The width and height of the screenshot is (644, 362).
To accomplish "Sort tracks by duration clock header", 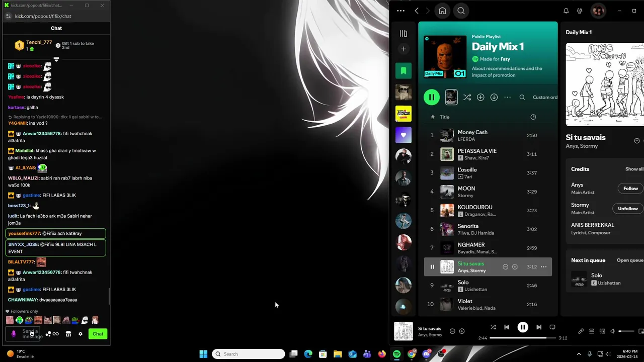I will [x=533, y=117].
